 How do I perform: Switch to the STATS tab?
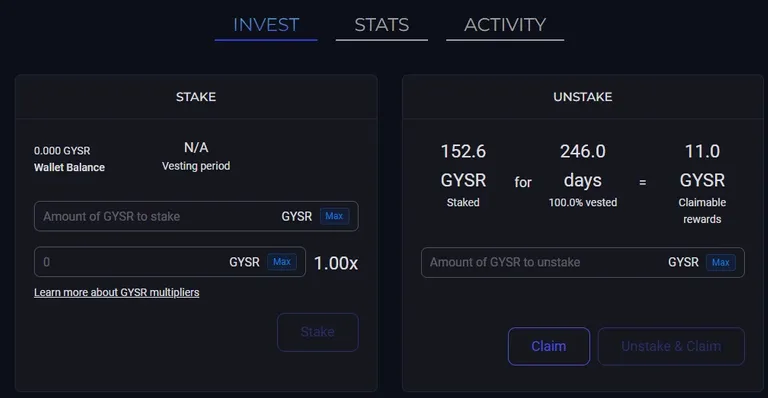[382, 25]
